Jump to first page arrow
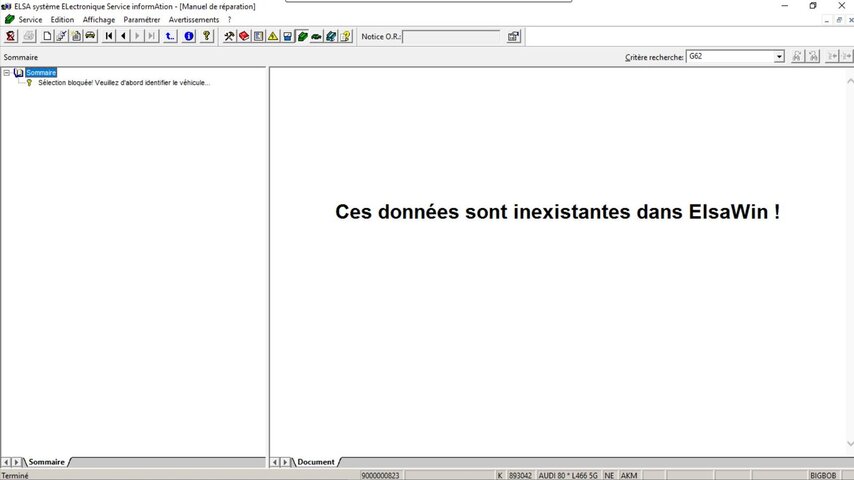Viewport: 854px width, 480px height. [109, 37]
